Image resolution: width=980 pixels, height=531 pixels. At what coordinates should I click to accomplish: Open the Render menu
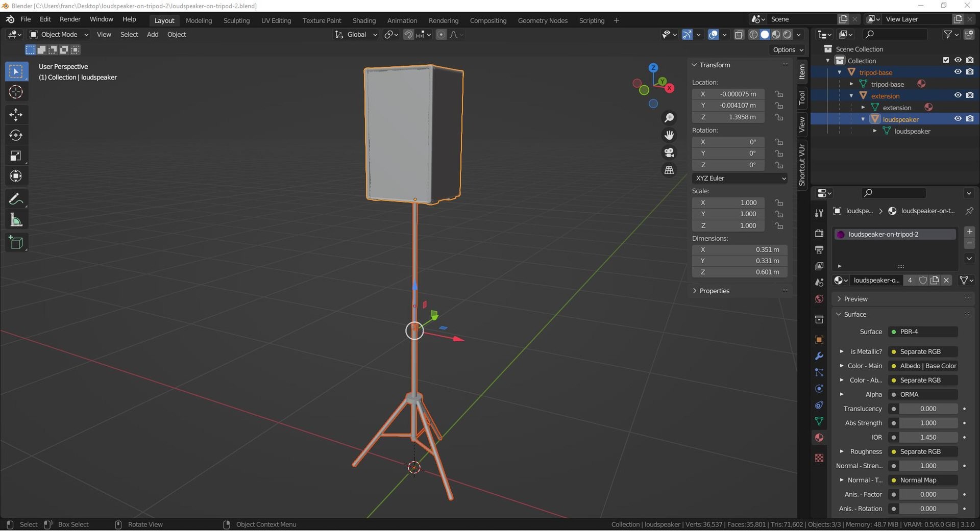pos(70,19)
